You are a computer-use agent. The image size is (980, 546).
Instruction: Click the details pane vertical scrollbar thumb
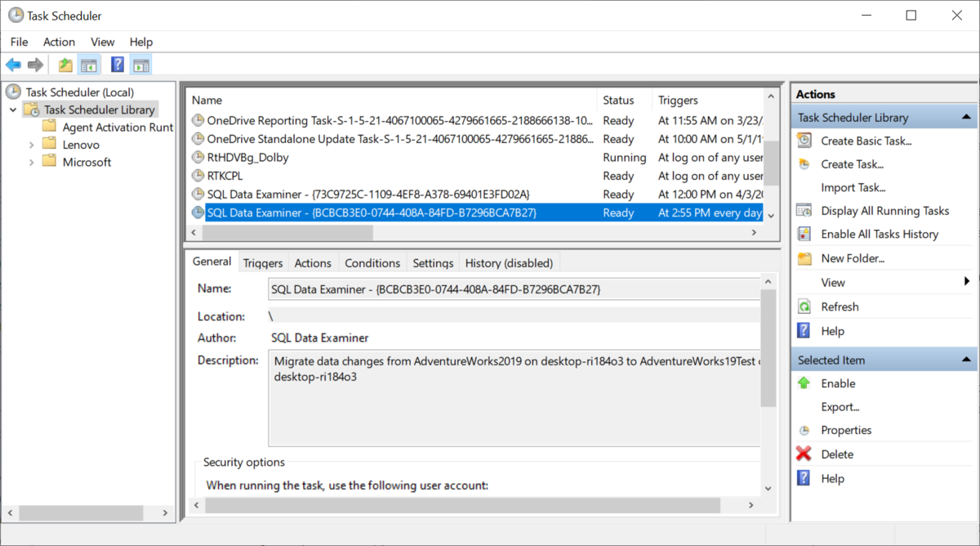coord(769,347)
